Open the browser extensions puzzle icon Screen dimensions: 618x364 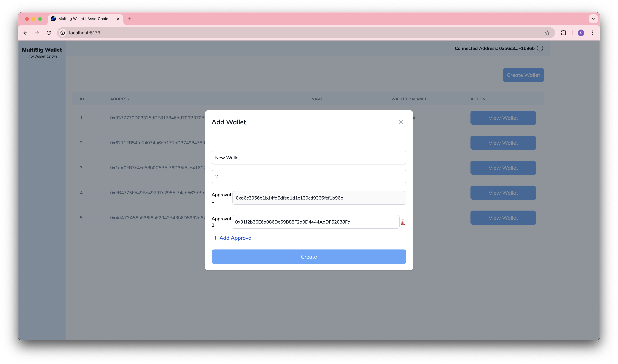click(x=563, y=33)
